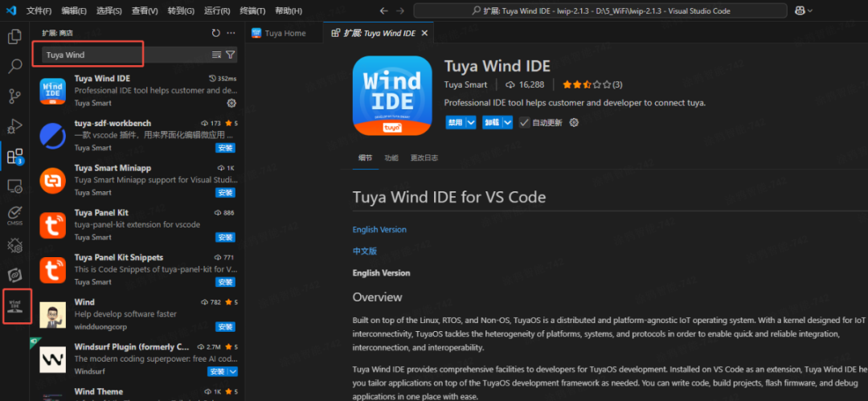Open the Search view in activity bar
Image resolution: width=868 pixels, height=401 pixels.
[x=14, y=67]
